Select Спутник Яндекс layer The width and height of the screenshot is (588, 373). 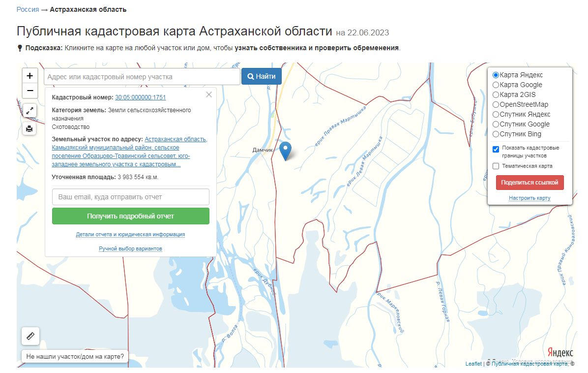tap(496, 115)
